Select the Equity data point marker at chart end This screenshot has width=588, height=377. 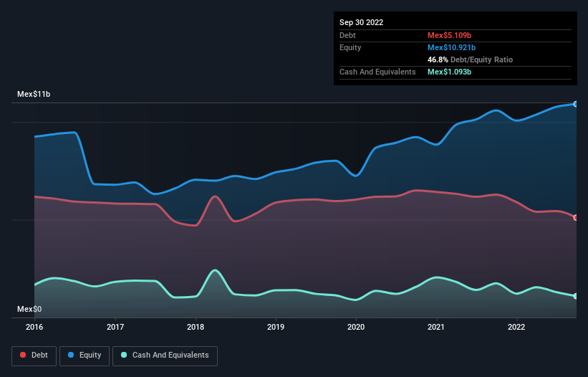tap(576, 105)
